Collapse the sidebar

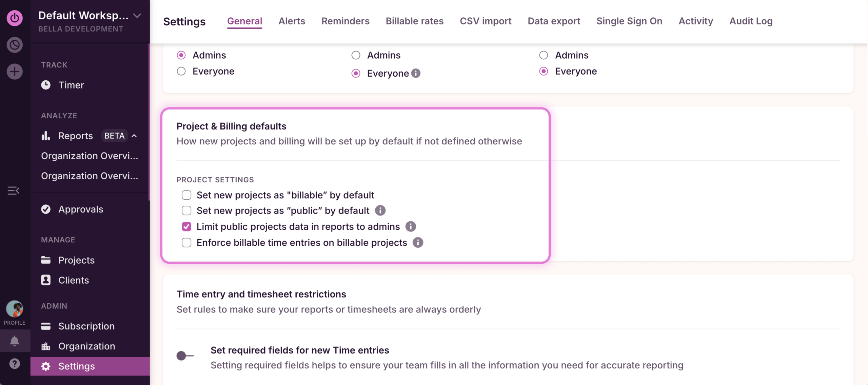tap(14, 190)
